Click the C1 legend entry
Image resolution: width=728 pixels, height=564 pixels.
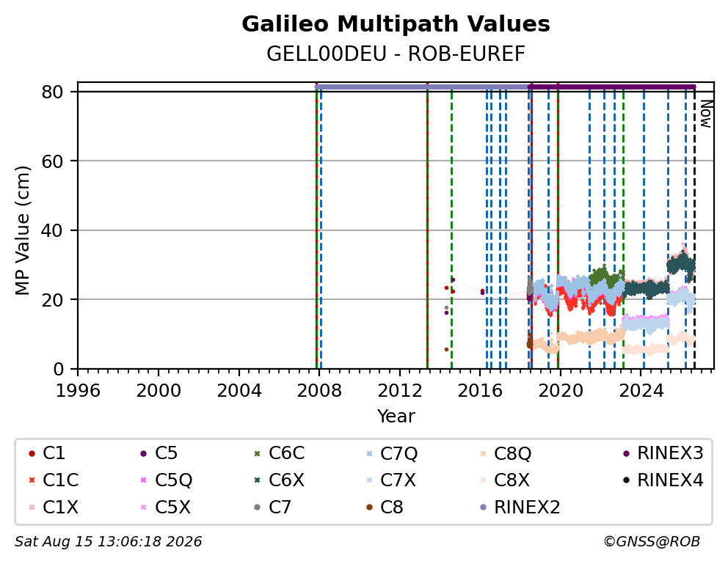[47, 453]
